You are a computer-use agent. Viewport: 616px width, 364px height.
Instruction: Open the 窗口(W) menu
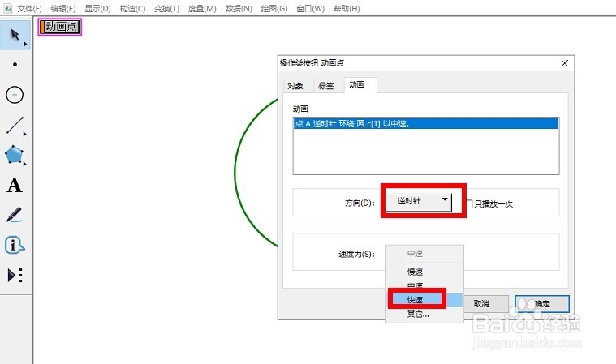310,8
